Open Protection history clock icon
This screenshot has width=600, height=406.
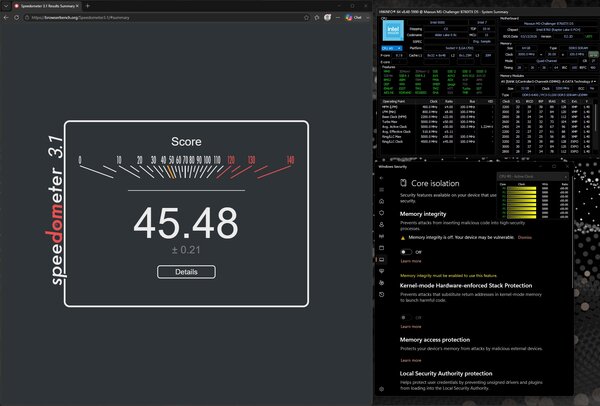click(x=382, y=295)
